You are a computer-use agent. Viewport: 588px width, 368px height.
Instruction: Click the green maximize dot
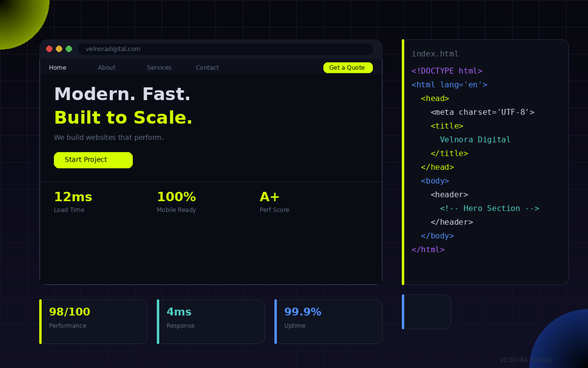point(69,49)
